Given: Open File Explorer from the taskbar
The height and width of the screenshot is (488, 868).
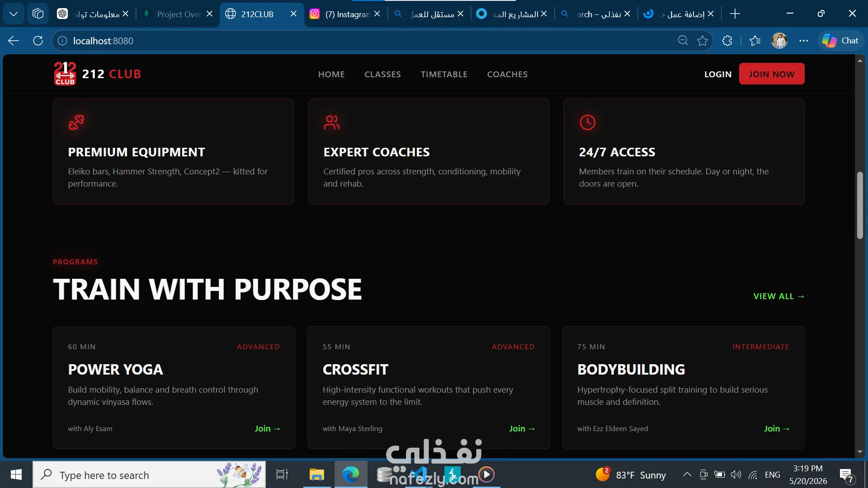Looking at the screenshot, I should coord(316,474).
